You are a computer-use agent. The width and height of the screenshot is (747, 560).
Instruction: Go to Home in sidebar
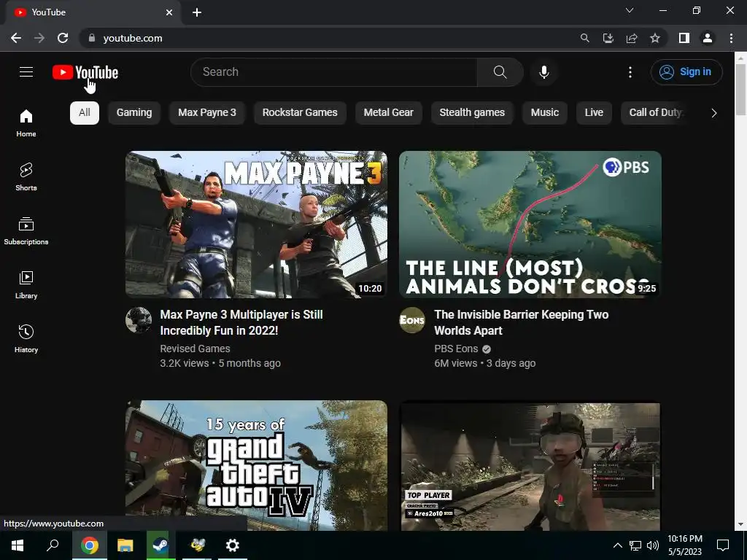(x=26, y=122)
